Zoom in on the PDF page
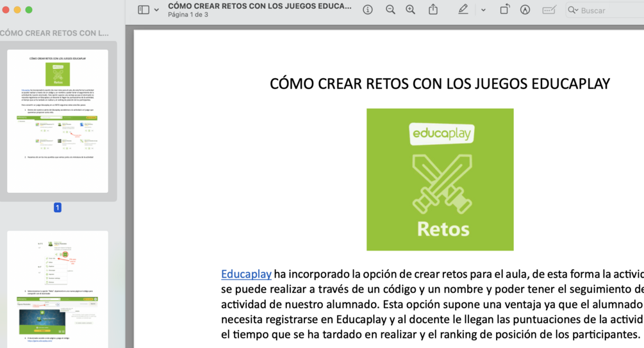This screenshot has width=644, height=348. tap(410, 10)
